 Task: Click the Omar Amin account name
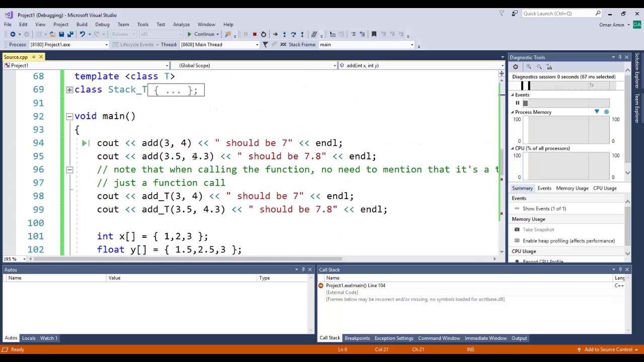click(612, 25)
